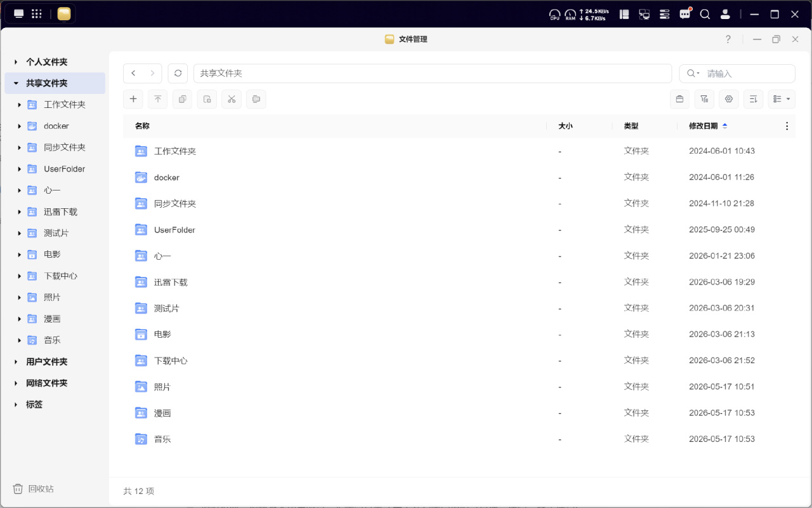Go forward with the right arrow
This screenshot has width=812, height=508.
(152, 73)
